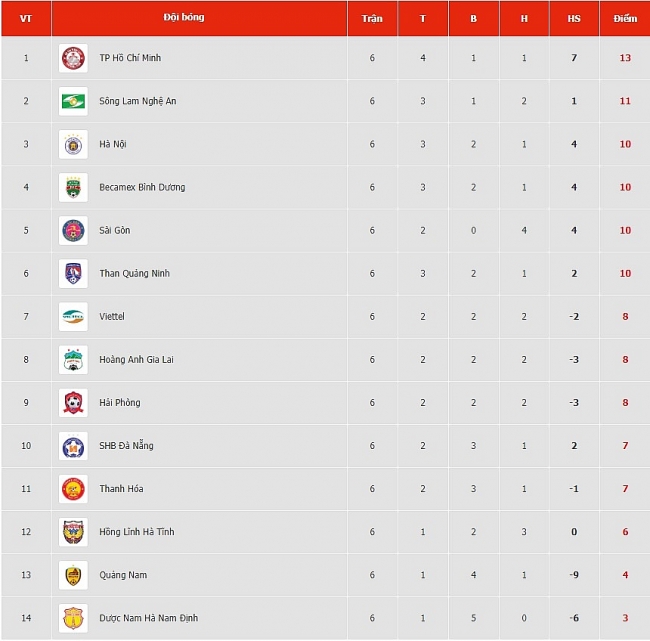Screen dimensions: 650x641
Task: Click the Quảng Nam club logo
Action: pos(73,575)
